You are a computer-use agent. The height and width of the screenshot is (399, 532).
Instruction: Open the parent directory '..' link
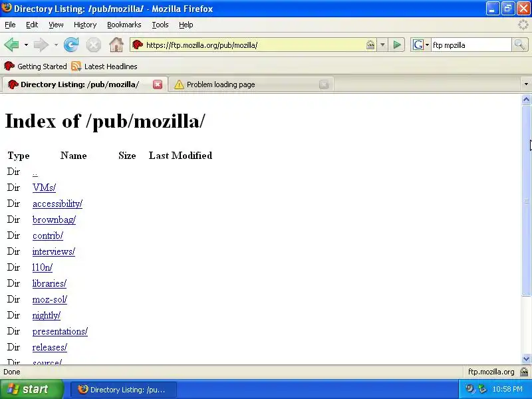click(35, 172)
